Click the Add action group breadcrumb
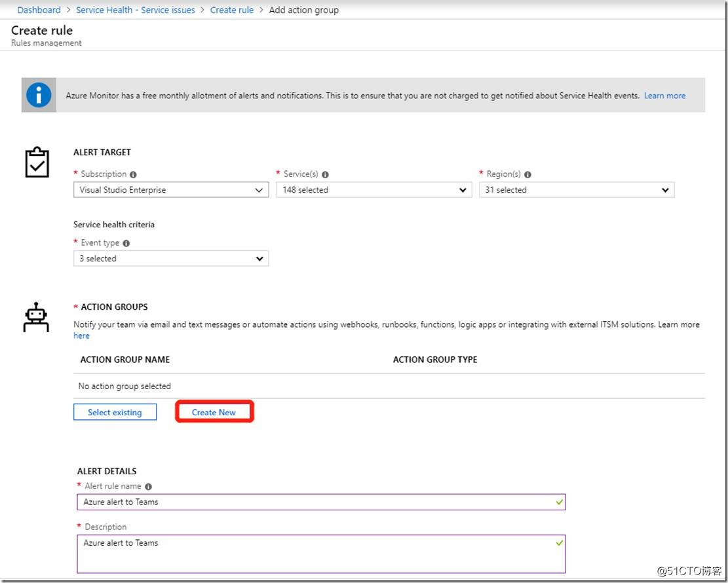This screenshot has height=583, width=728. (x=303, y=10)
